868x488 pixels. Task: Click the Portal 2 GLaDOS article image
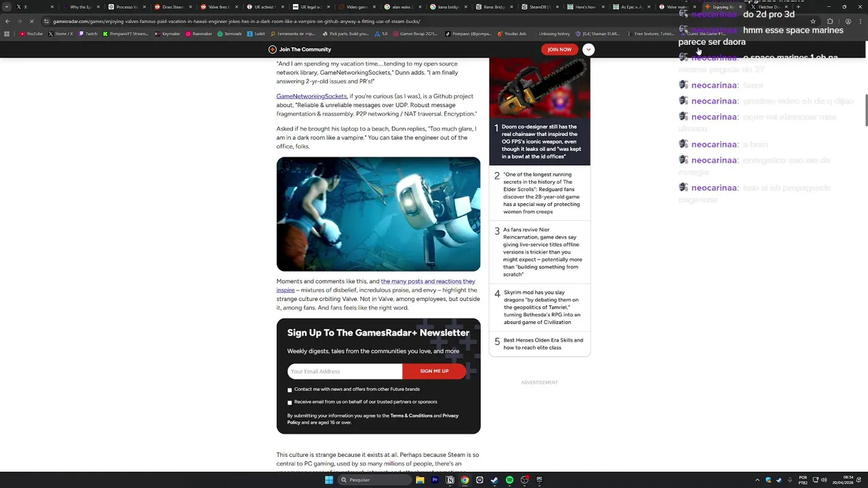coord(378,214)
